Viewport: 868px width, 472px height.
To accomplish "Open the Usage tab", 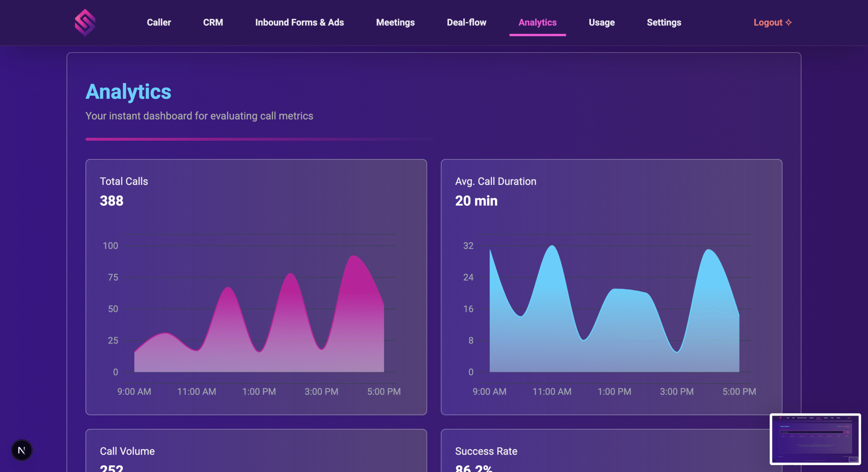I will pos(601,22).
